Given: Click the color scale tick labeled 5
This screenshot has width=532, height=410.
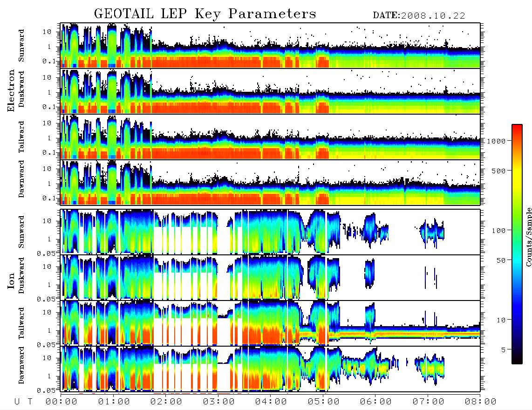Looking at the screenshot, I should click(x=504, y=349).
